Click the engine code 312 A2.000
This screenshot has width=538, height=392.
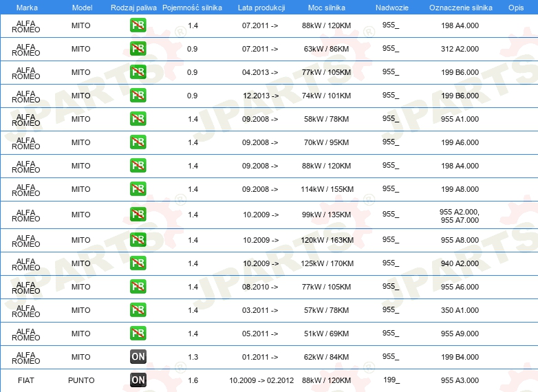tap(460, 49)
